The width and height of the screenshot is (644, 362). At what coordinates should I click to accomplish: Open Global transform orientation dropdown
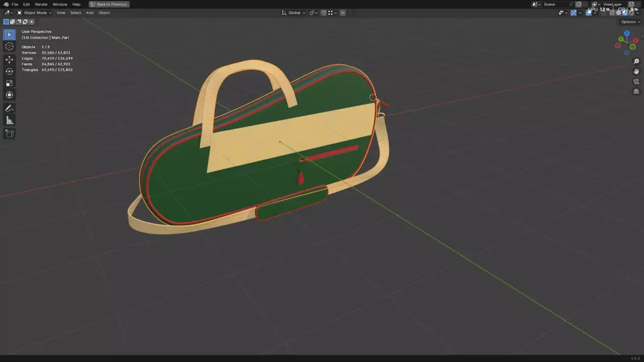pyautogui.click(x=294, y=13)
